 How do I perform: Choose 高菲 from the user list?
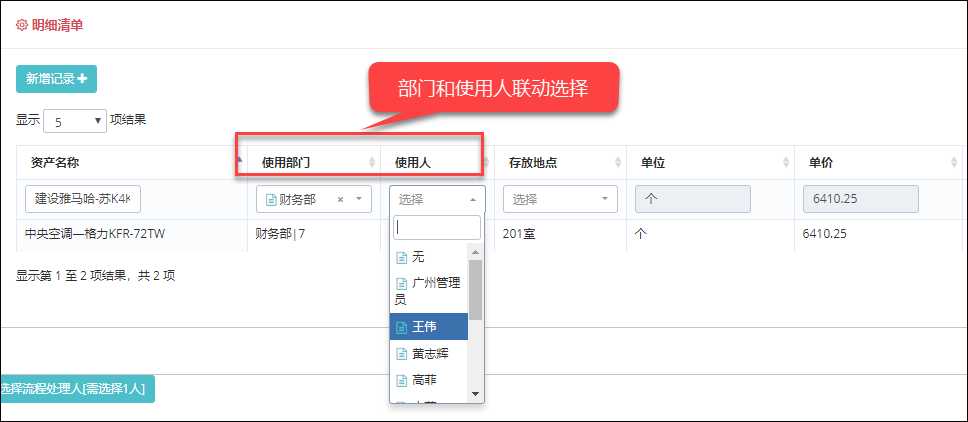429,380
